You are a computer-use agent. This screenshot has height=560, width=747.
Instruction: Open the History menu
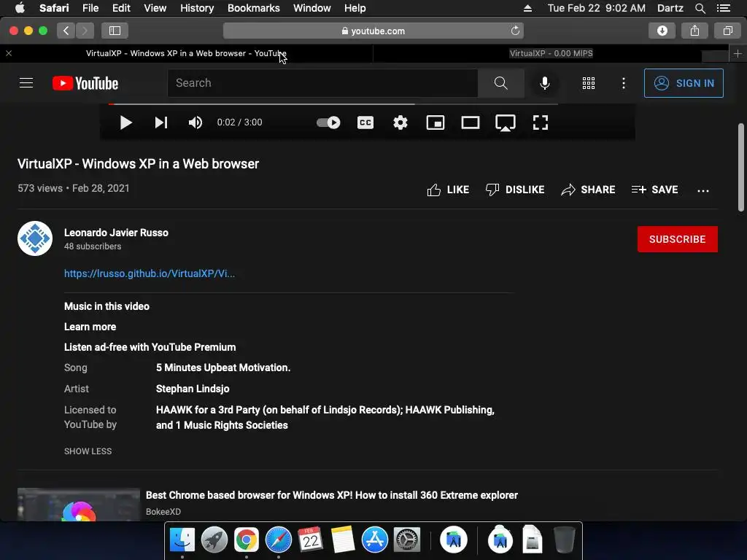[197, 8]
